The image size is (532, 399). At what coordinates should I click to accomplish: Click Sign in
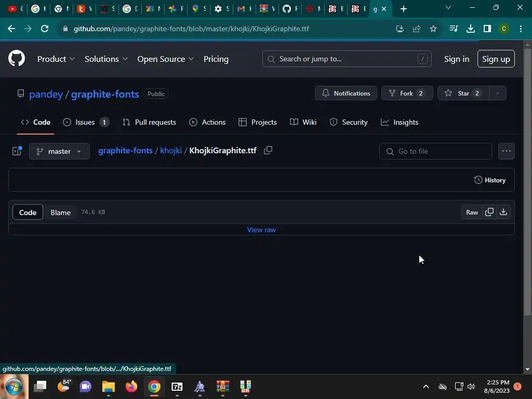coord(457,59)
